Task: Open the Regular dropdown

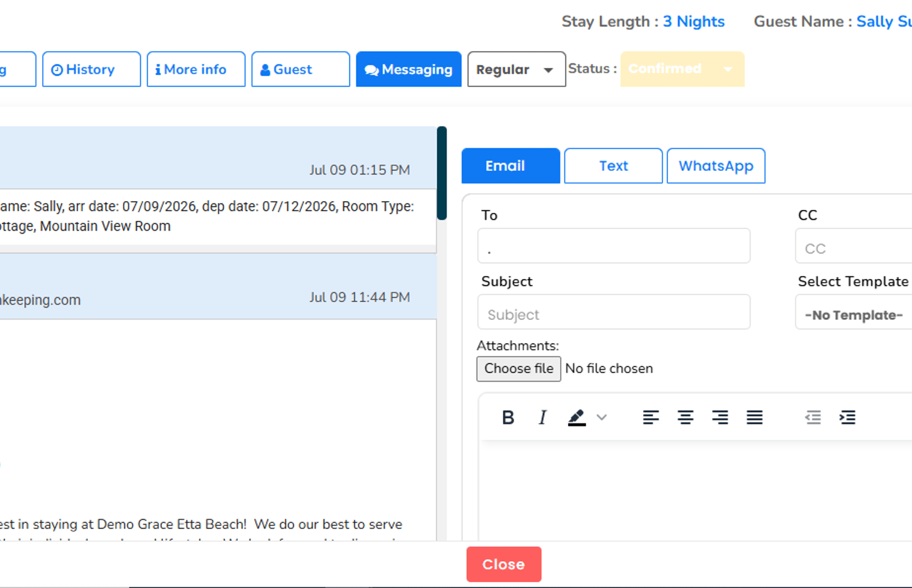Action: click(516, 70)
